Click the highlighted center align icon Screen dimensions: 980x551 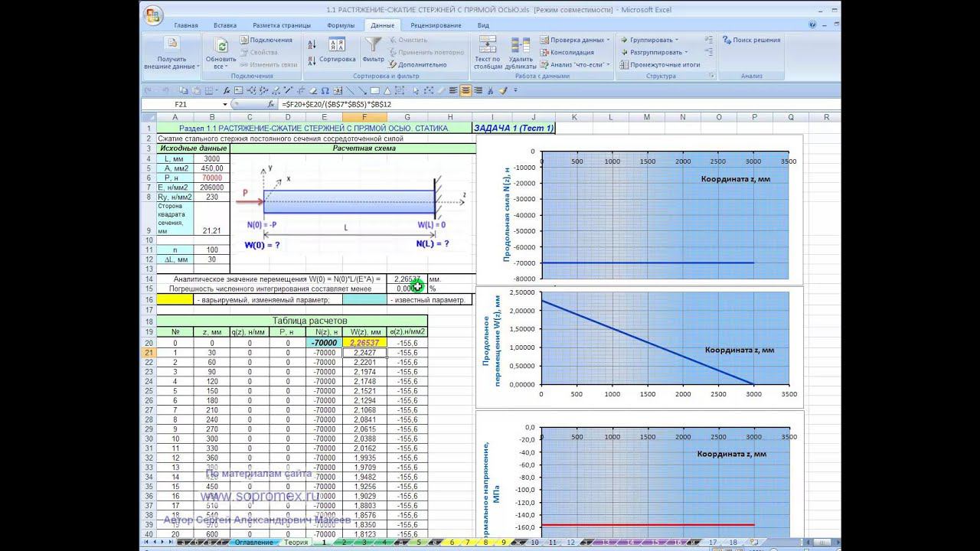465,90
